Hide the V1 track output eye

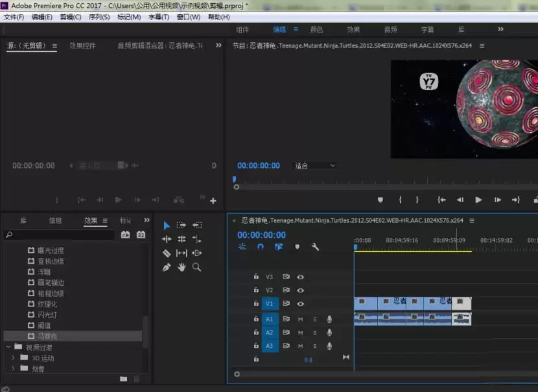pyautogui.click(x=300, y=303)
